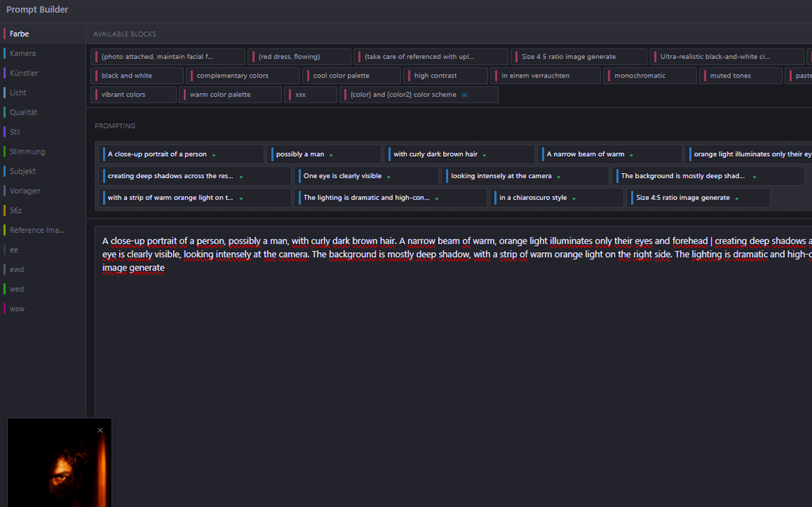Click green dot beside 'in a chiaroscuro style'
This screenshot has height=507, width=812.
click(574, 198)
